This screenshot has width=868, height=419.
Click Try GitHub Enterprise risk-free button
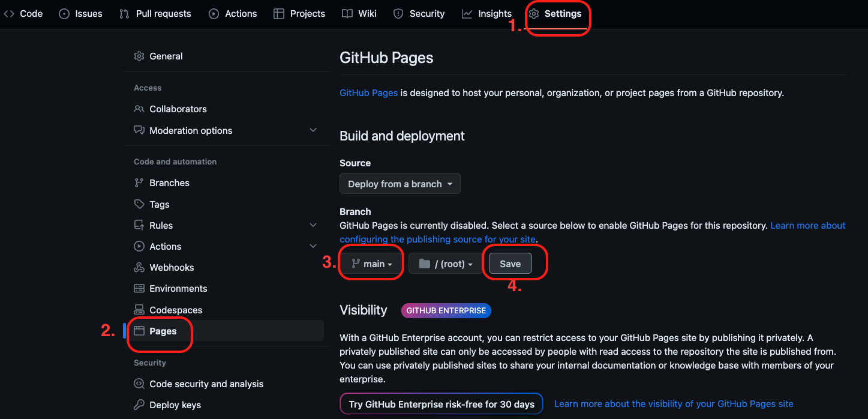[x=441, y=404]
